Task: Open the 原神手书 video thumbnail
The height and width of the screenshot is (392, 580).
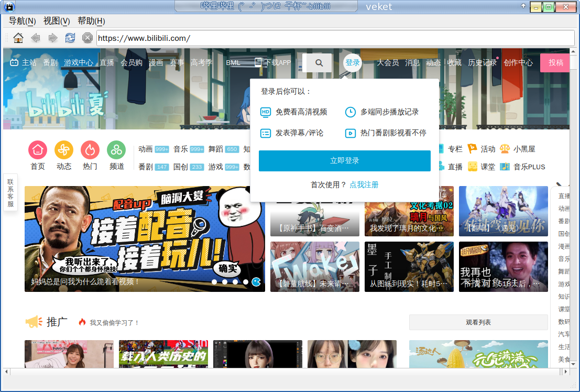Action: 315,219
